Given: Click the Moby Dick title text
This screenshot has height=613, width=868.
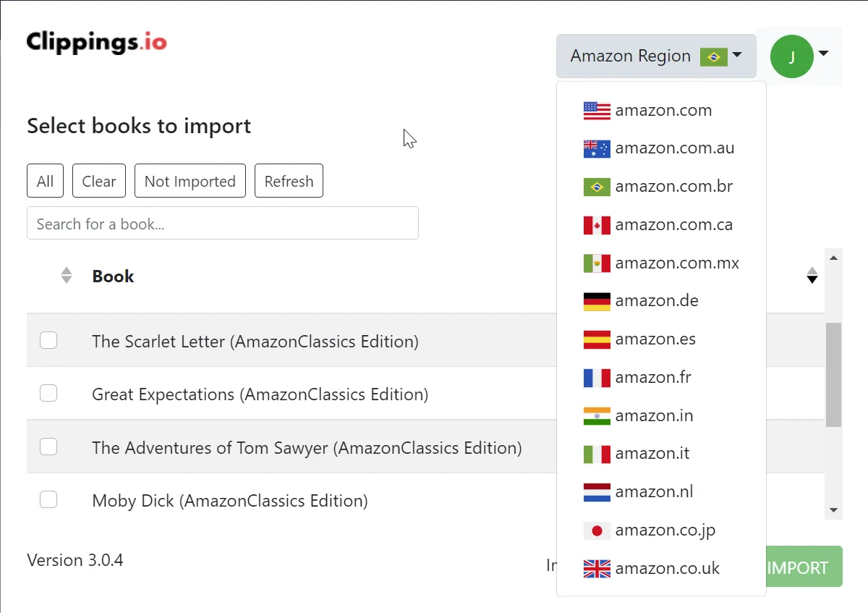Looking at the screenshot, I should [x=230, y=500].
